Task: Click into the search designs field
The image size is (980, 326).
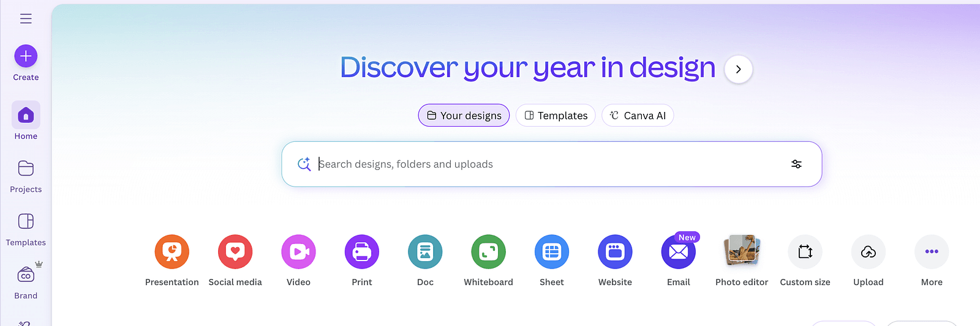Action: pos(539,164)
